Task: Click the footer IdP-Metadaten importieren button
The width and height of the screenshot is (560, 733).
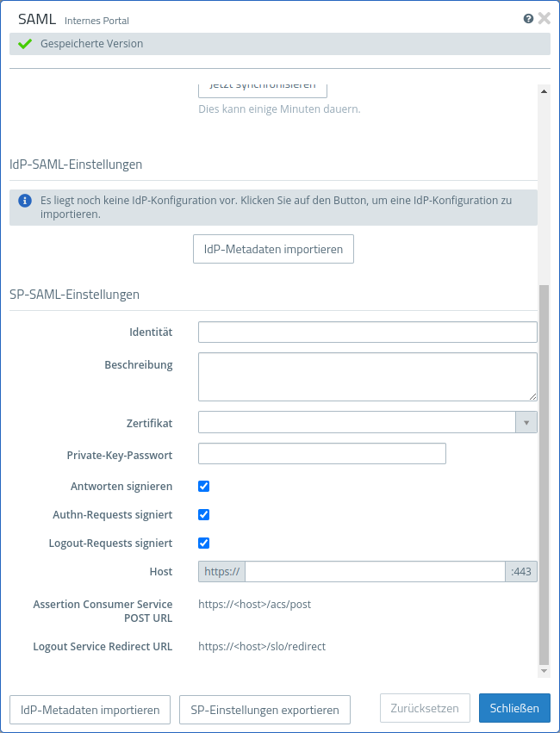Action: [90, 710]
